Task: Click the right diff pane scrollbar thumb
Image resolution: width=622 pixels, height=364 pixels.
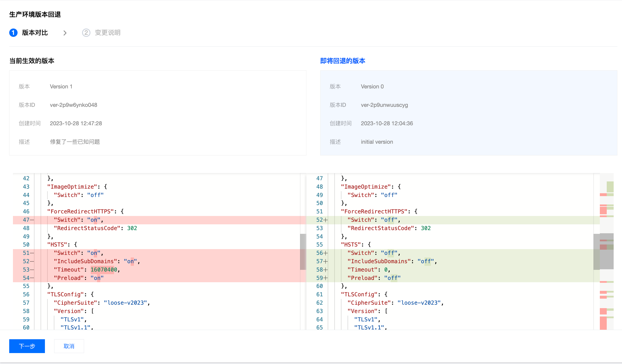Action: 596,252
